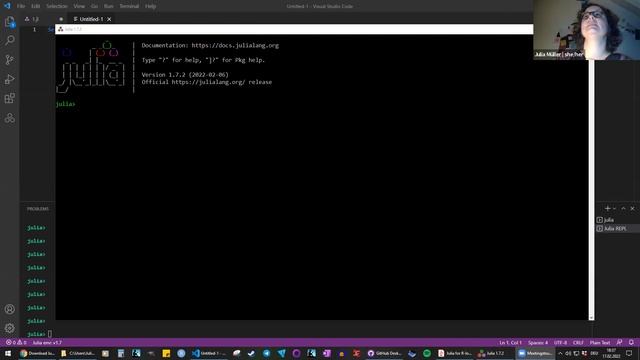The width and height of the screenshot is (640, 360).
Task: Switch to the first editor tab with unsaved dot
Action: pyautogui.click(x=44, y=19)
